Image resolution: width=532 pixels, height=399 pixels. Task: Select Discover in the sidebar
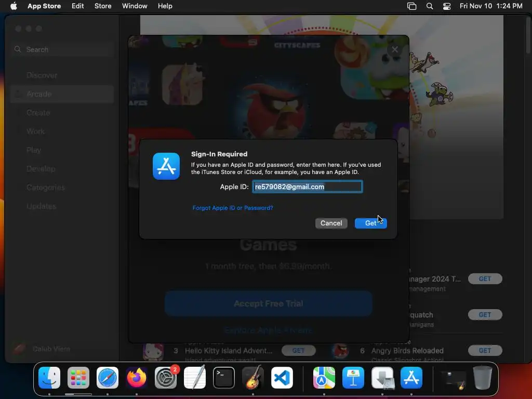click(62, 75)
